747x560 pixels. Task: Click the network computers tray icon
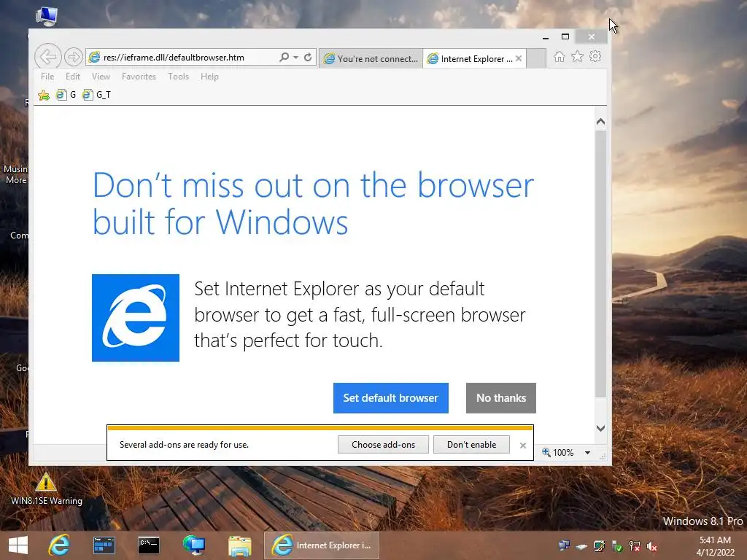[564, 545]
